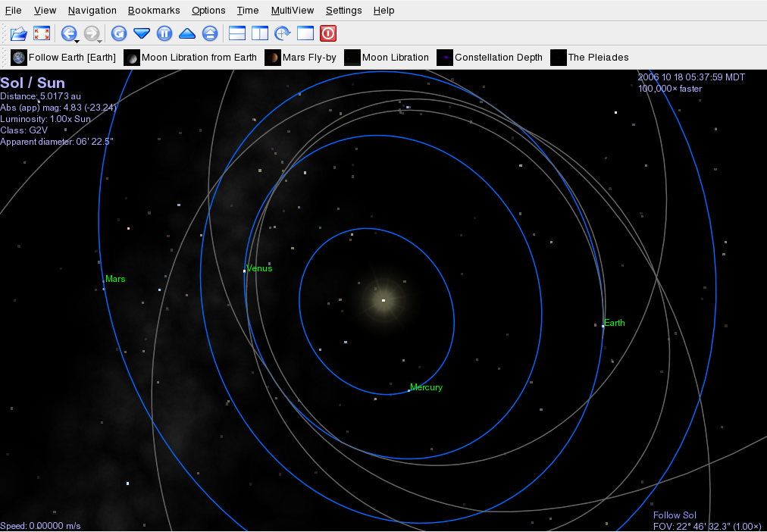Open the MultiView menu
Image resolution: width=767 pixels, height=532 pixels.
293,11
